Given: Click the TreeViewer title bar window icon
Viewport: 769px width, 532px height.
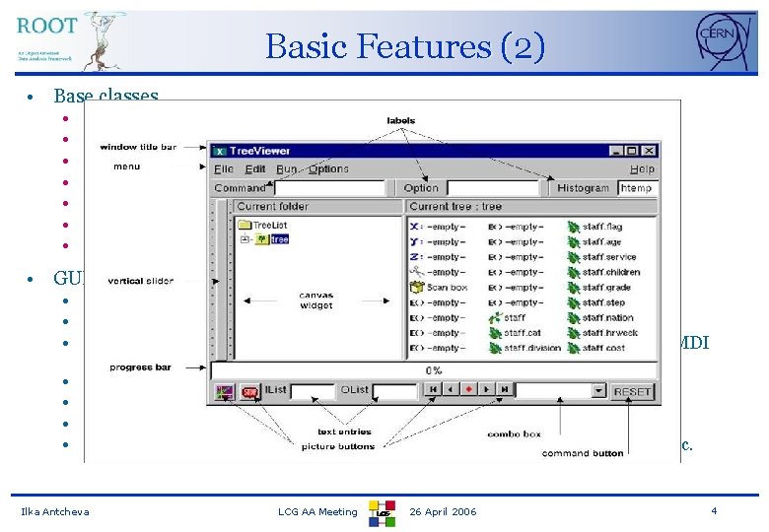Looking at the screenshot, I should 220,151.
